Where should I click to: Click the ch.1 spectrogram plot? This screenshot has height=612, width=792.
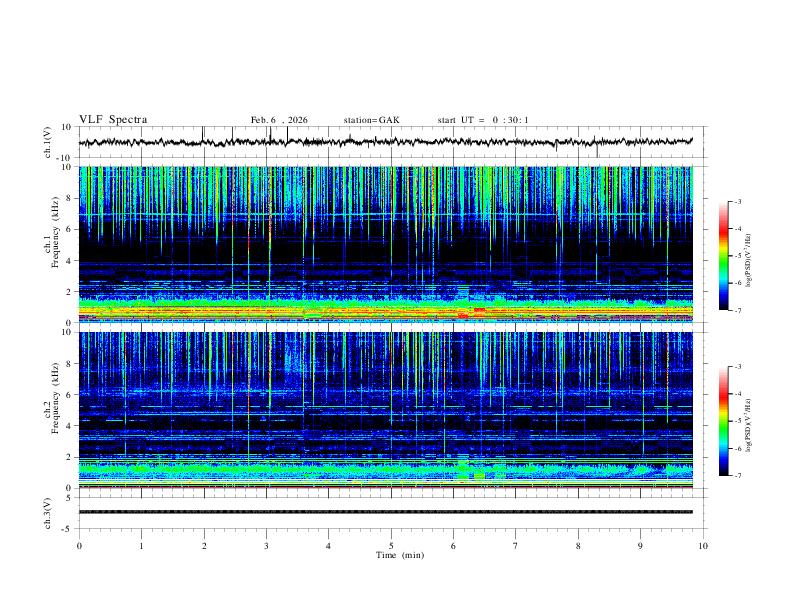pos(386,244)
